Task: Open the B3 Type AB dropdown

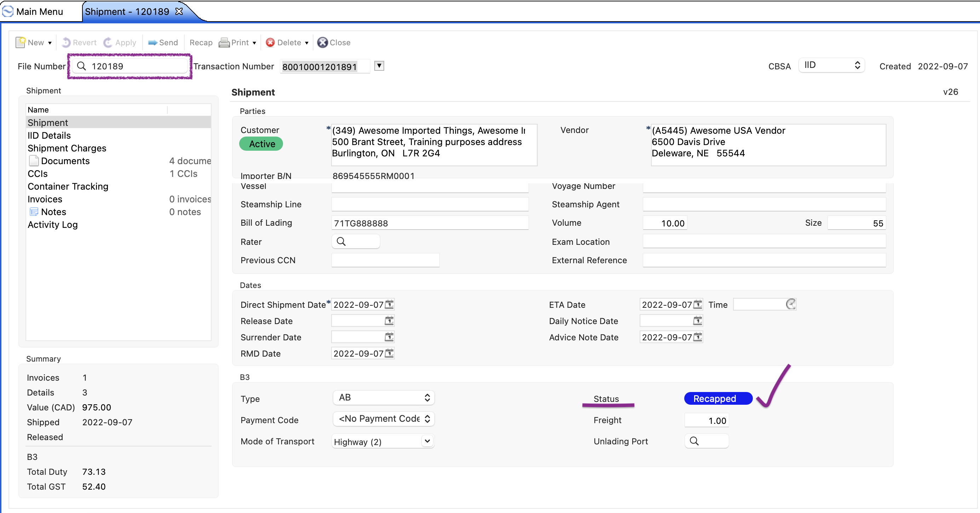Action: click(384, 397)
